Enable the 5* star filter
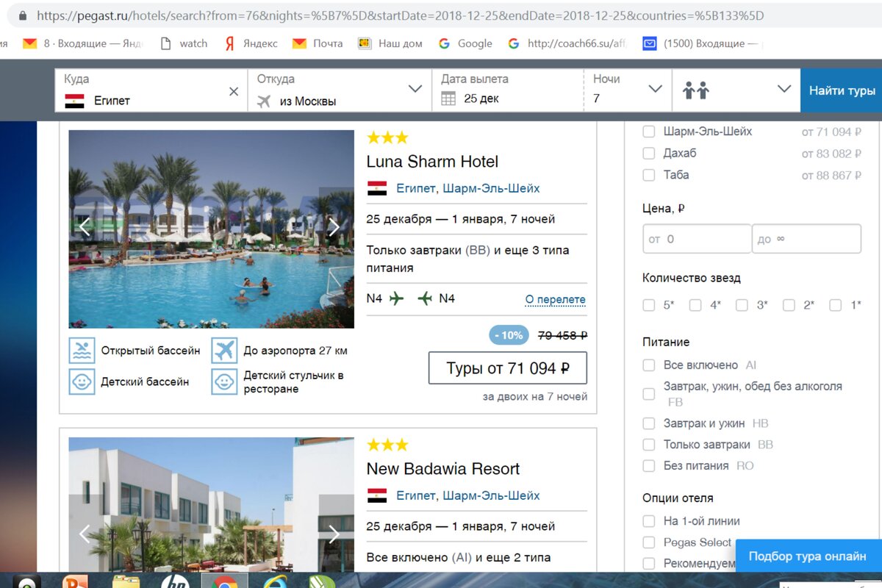This screenshot has width=882, height=588. tap(649, 305)
